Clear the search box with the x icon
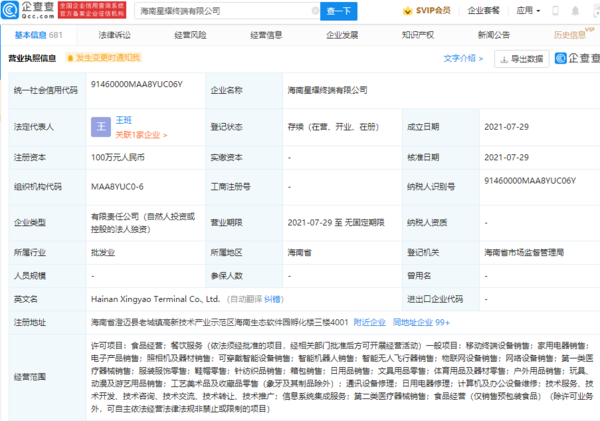The height and width of the screenshot is (421, 600). coord(315,11)
